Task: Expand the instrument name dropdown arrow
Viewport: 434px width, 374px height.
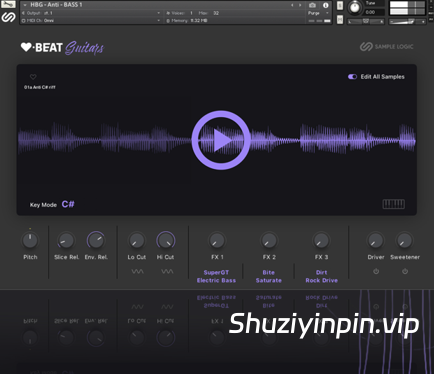Action: [x=25, y=5]
